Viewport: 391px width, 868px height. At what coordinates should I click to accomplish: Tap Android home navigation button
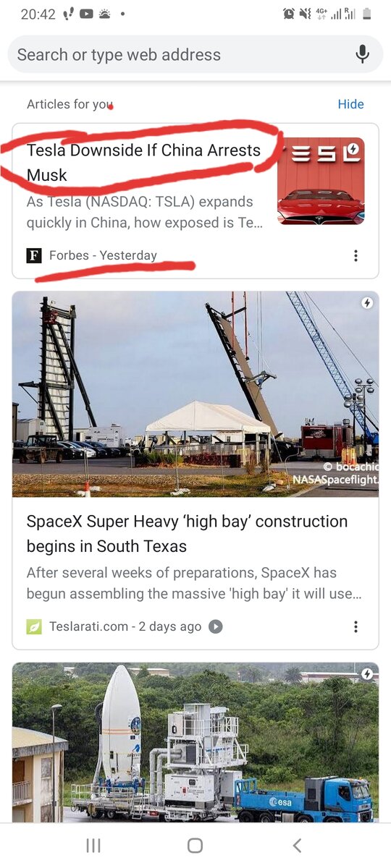click(195, 846)
